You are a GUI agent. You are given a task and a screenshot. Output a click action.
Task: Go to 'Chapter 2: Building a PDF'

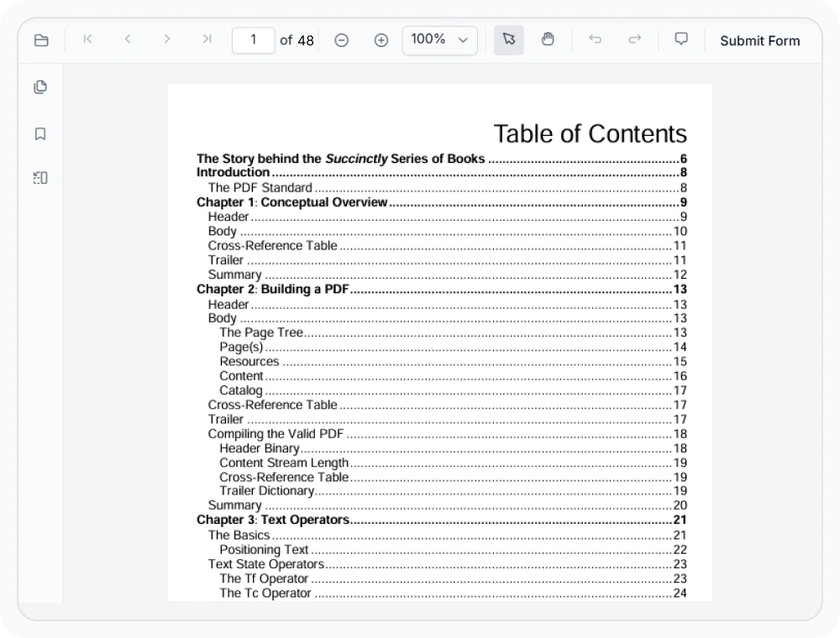pos(442,289)
